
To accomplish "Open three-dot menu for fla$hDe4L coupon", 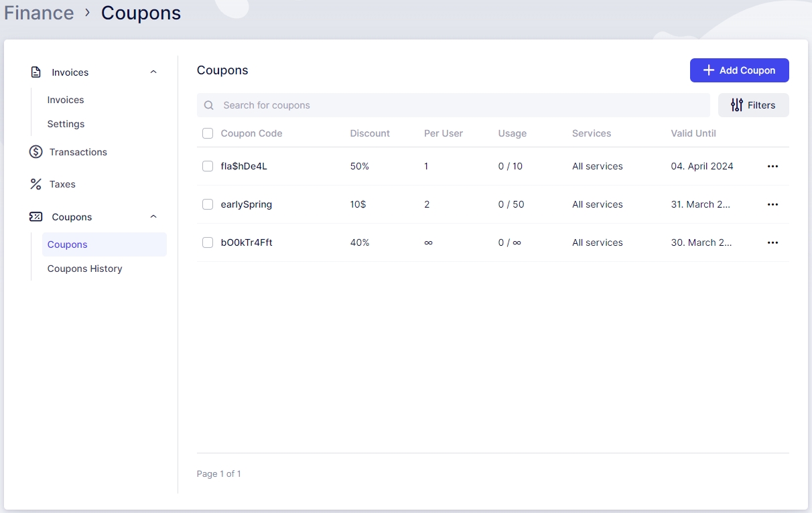I will [772, 166].
